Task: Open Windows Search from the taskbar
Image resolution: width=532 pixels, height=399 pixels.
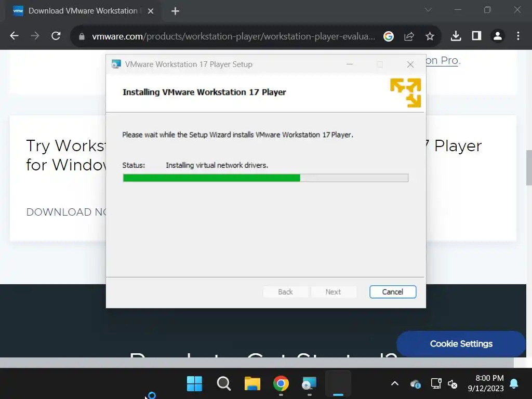Action: point(223,384)
